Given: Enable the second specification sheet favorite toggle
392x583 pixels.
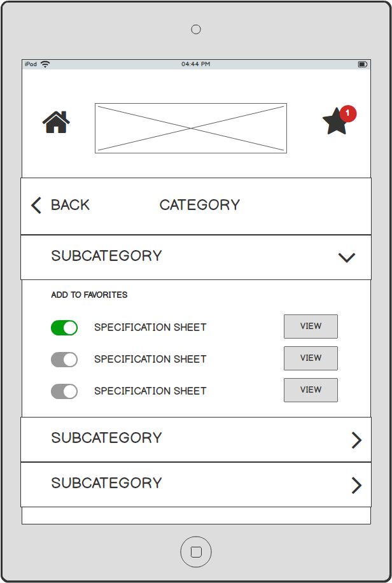Looking at the screenshot, I should click(64, 360).
